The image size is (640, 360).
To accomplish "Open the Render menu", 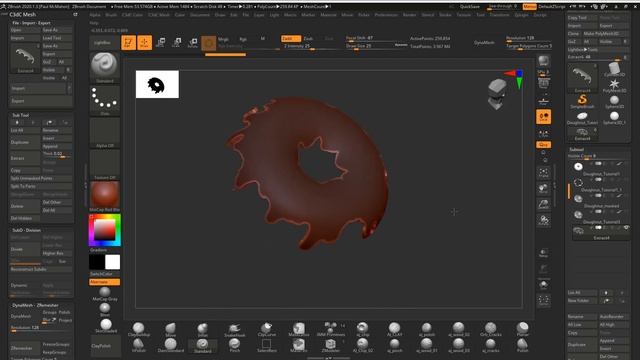I will click(409, 15).
